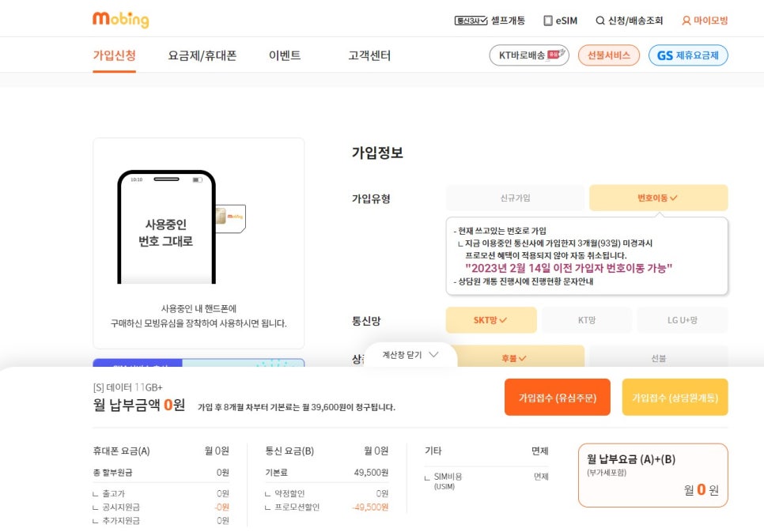Open the 요금제/휴대폰 menu
Viewport: 764px width, 532px height.
point(202,55)
